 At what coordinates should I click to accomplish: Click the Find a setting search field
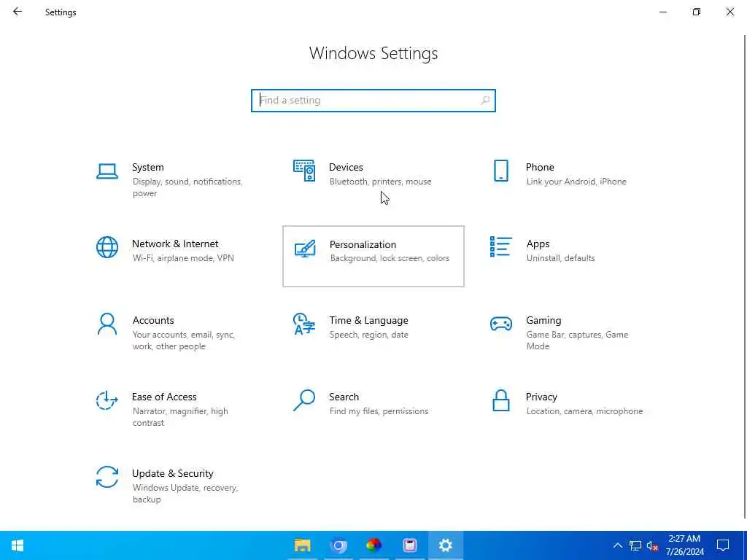[x=373, y=101]
